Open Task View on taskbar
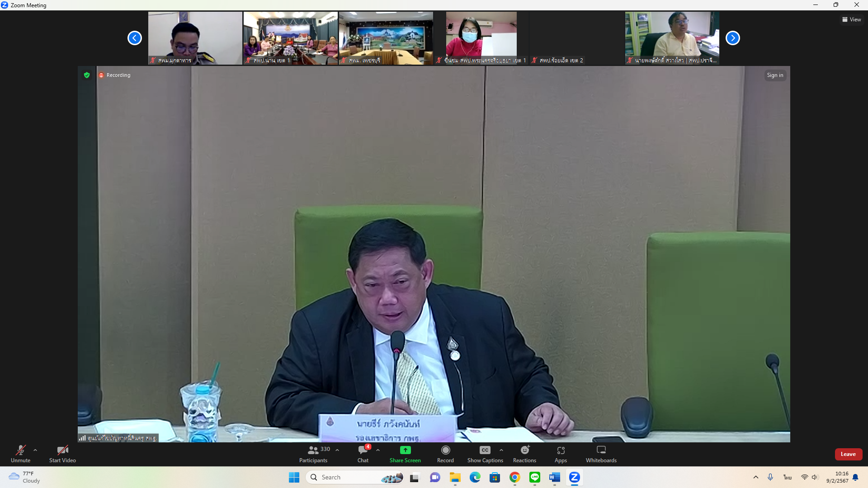 [x=415, y=477]
